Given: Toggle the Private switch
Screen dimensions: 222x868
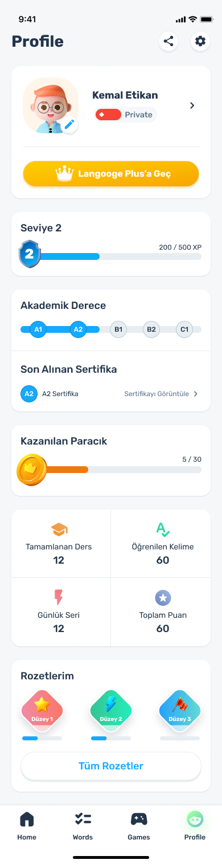Looking at the screenshot, I should [x=108, y=115].
